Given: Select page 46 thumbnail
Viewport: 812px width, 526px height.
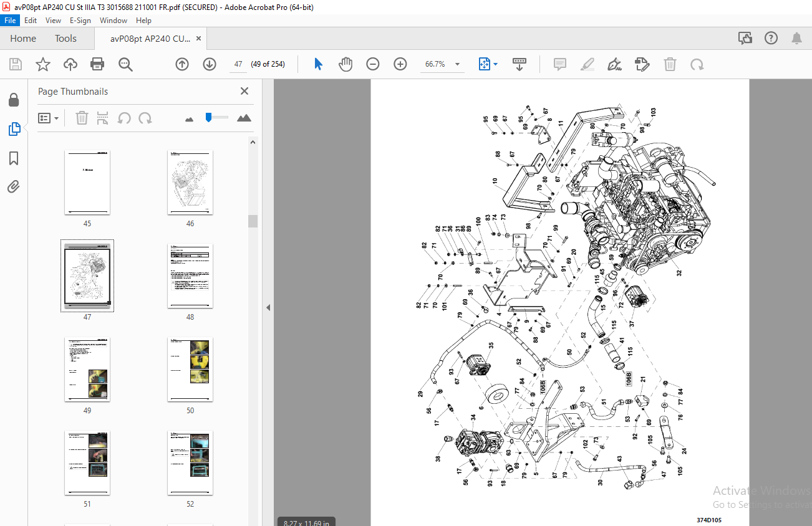Looking at the screenshot, I should click(x=190, y=183).
